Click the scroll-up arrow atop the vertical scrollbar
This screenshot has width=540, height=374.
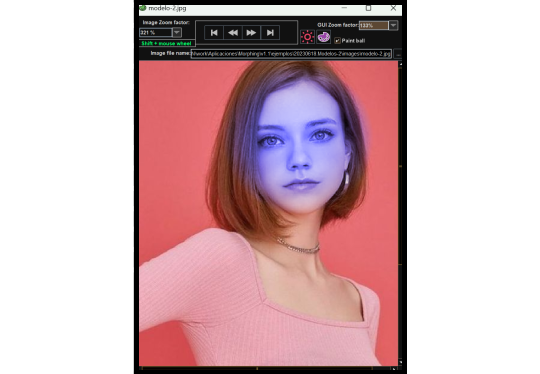[401, 64]
